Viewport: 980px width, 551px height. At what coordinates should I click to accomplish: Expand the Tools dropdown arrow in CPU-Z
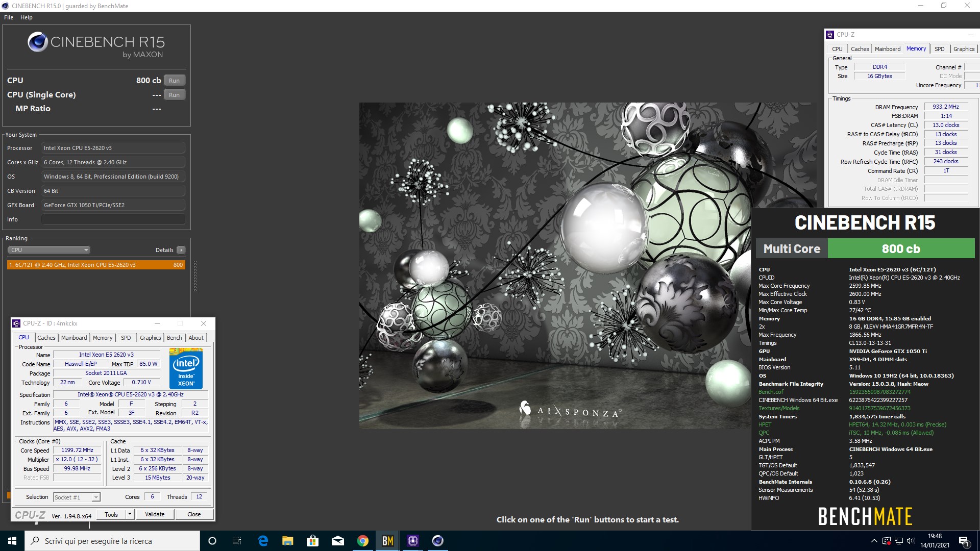[x=130, y=514]
